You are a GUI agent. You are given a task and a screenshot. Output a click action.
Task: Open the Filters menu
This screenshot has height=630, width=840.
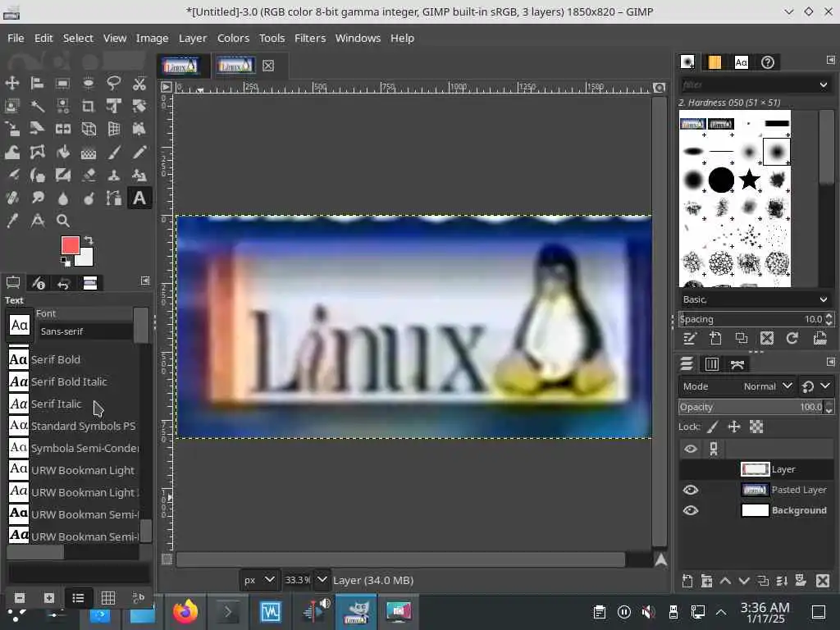click(309, 38)
